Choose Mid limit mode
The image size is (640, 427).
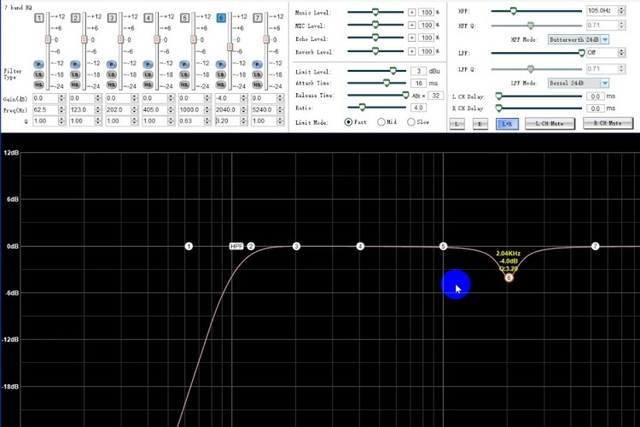click(381, 122)
